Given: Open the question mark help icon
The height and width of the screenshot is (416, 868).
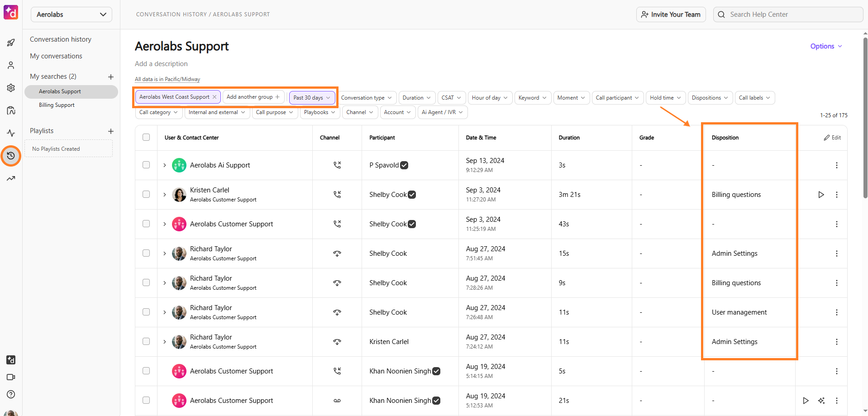Looking at the screenshot, I should 11,394.
